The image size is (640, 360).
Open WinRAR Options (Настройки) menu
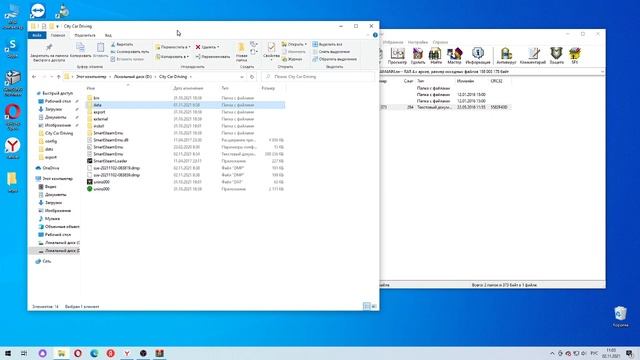tap(418, 42)
